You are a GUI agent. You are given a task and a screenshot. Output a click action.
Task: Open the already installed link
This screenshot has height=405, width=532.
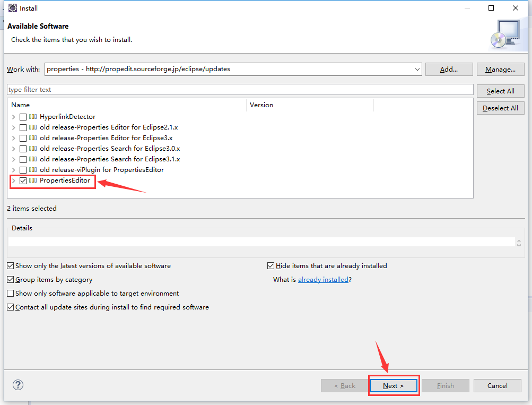(x=323, y=279)
